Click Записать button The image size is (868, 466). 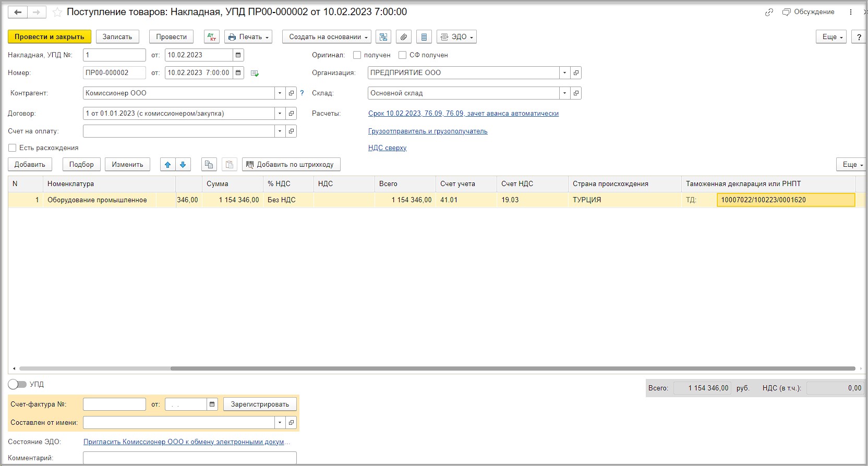[117, 37]
